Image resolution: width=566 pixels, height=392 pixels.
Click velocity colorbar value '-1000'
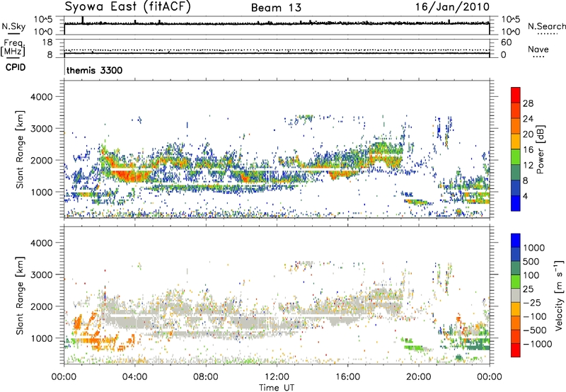pyautogui.click(x=537, y=344)
